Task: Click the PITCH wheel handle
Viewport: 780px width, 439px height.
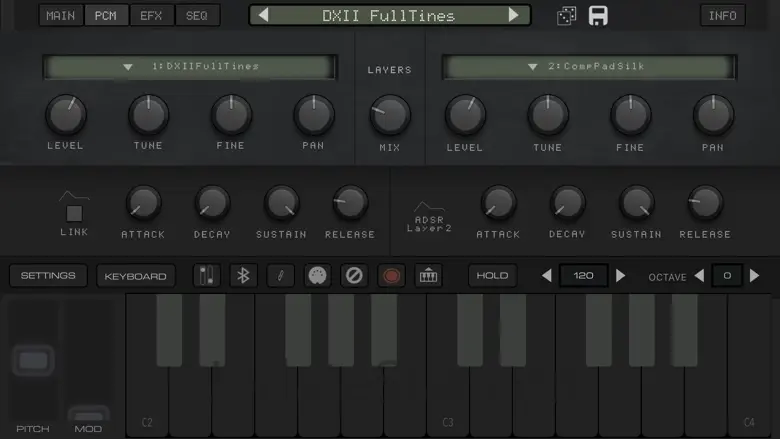Action: click(x=33, y=360)
